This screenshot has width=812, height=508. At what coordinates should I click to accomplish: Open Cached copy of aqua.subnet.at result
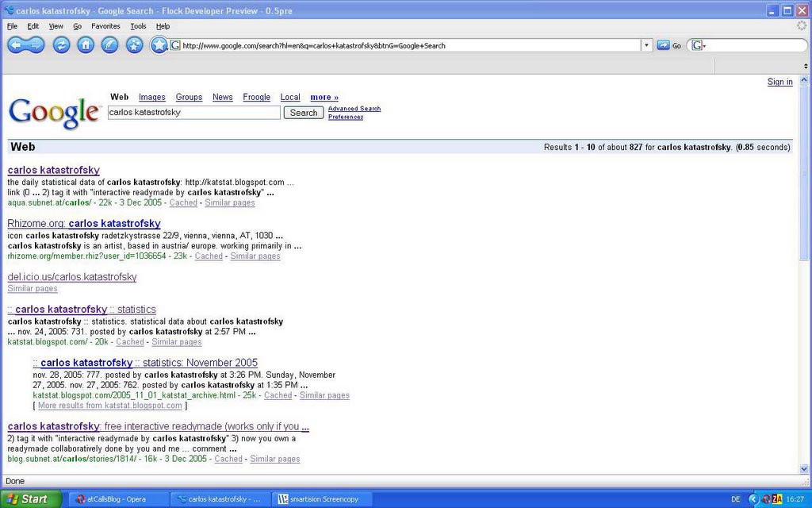[183, 202]
